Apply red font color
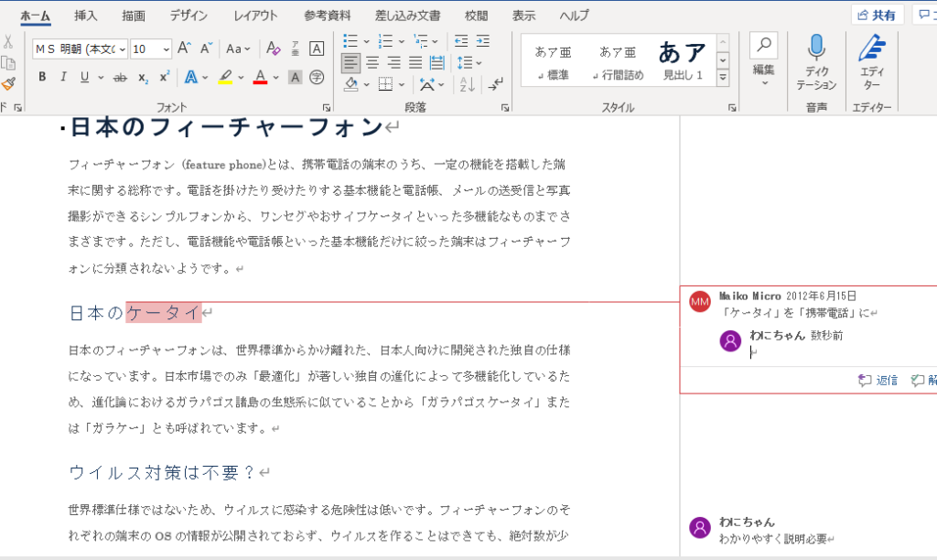 click(260, 77)
